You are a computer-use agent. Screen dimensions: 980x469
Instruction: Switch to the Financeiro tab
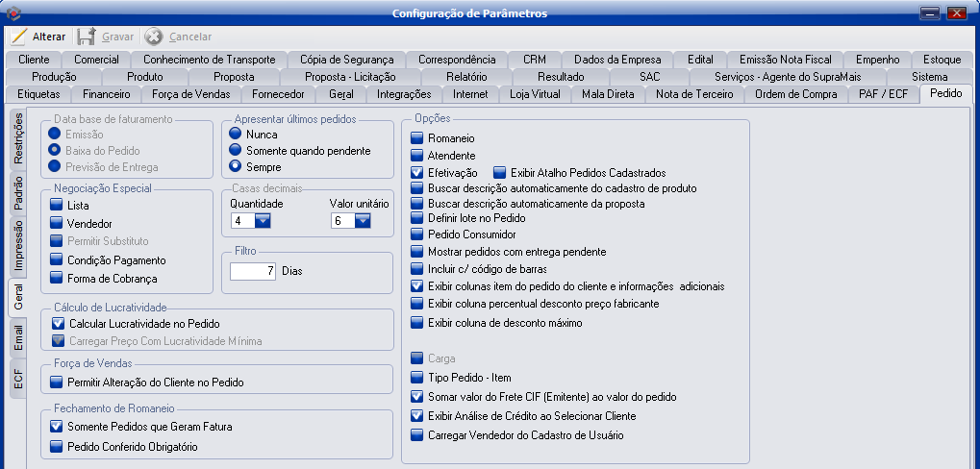click(106, 94)
